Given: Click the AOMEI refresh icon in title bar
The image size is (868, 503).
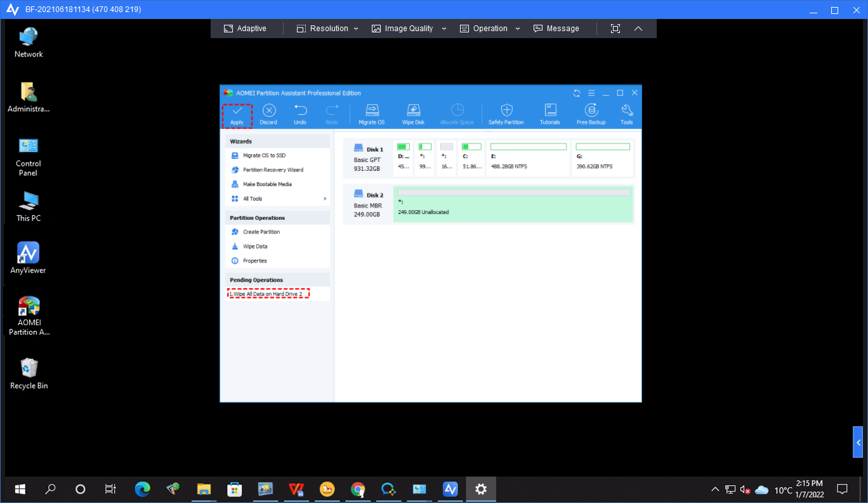Looking at the screenshot, I should click(x=577, y=93).
